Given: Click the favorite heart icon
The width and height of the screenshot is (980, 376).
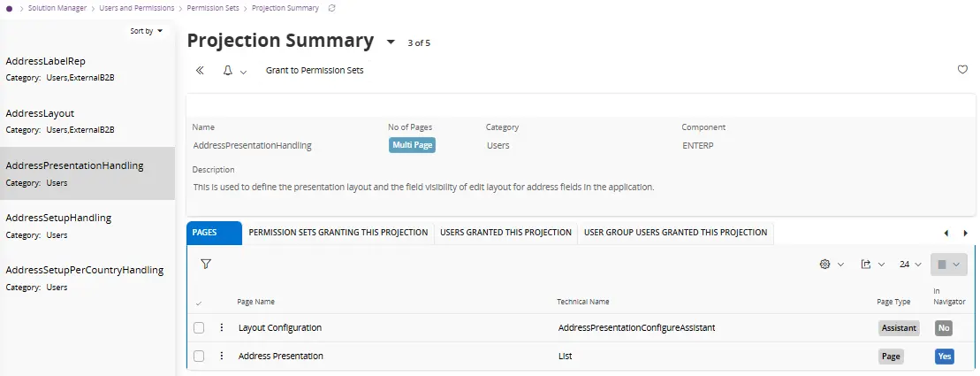Looking at the screenshot, I should pyautogui.click(x=962, y=70).
